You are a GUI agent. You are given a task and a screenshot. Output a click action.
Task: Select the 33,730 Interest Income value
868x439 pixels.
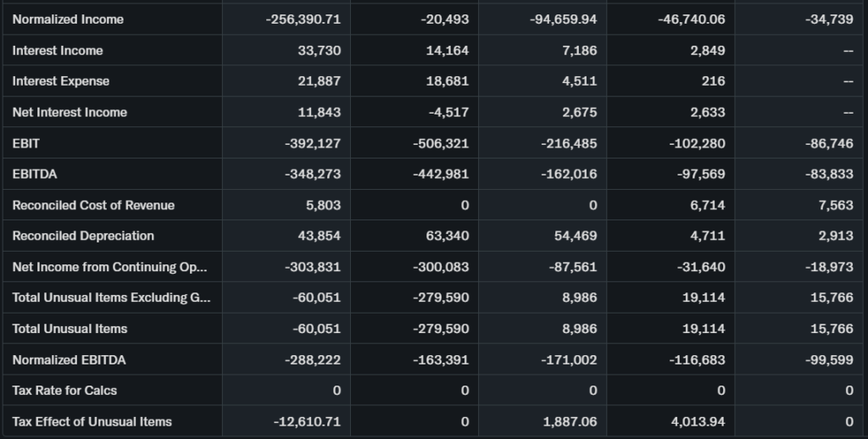319,51
